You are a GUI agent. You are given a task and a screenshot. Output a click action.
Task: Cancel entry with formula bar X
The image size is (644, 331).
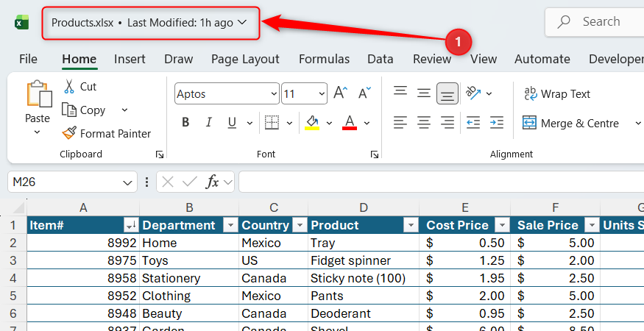(x=168, y=182)
